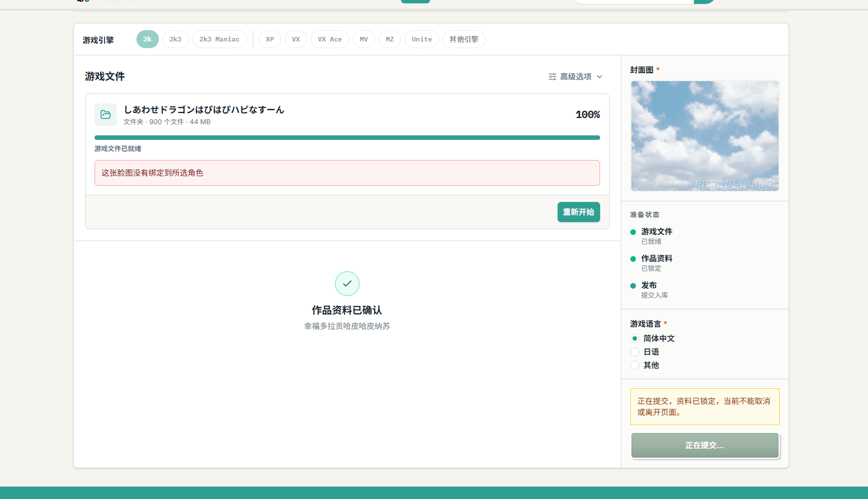
Task: Click the 100% progress value
Action: (x=588, y=115)
